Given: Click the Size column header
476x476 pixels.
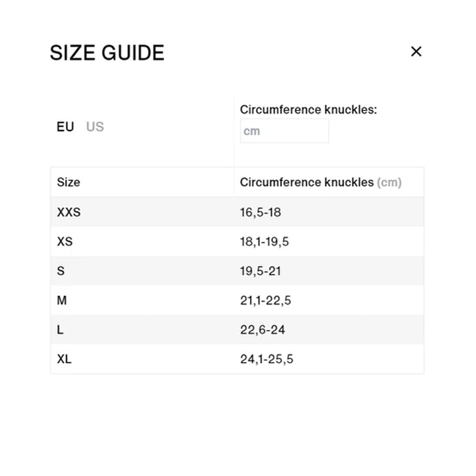Looking at the screenshot, I should (69, 182).
